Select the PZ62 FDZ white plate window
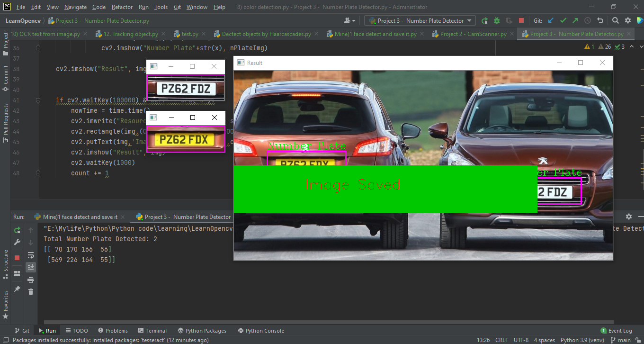The height and width of the screenshot is (344, 644). click(x=186, y=81)
